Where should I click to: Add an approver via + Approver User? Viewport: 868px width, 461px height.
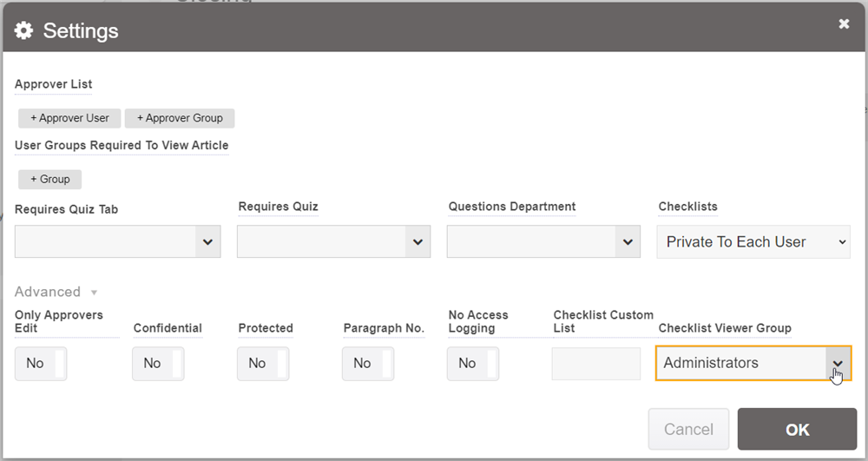[69, 118]
